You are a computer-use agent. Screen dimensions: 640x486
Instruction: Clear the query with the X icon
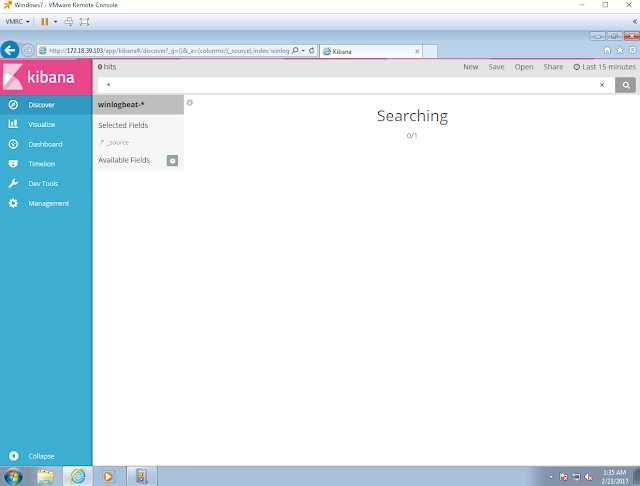[x=602, y=85]
